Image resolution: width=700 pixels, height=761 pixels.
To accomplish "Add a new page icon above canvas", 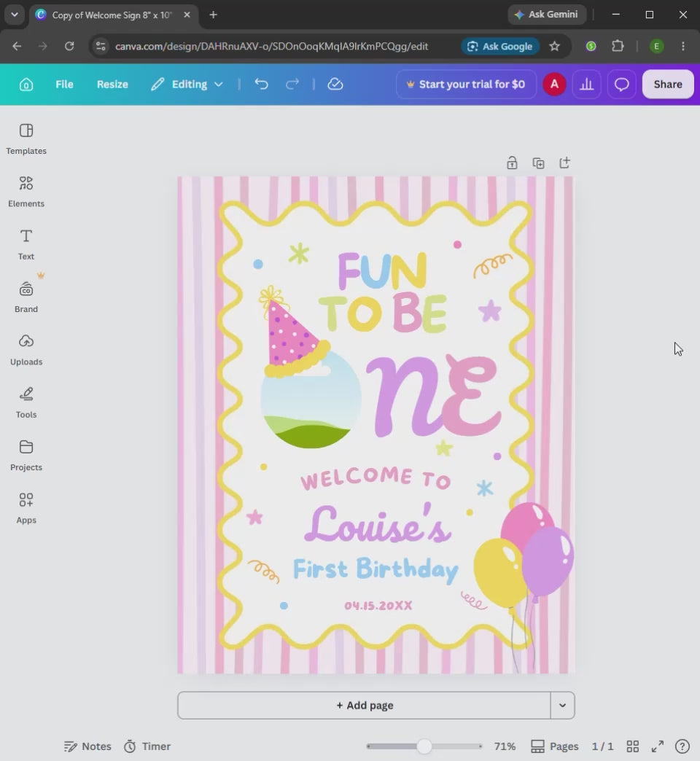I will 564,163.
